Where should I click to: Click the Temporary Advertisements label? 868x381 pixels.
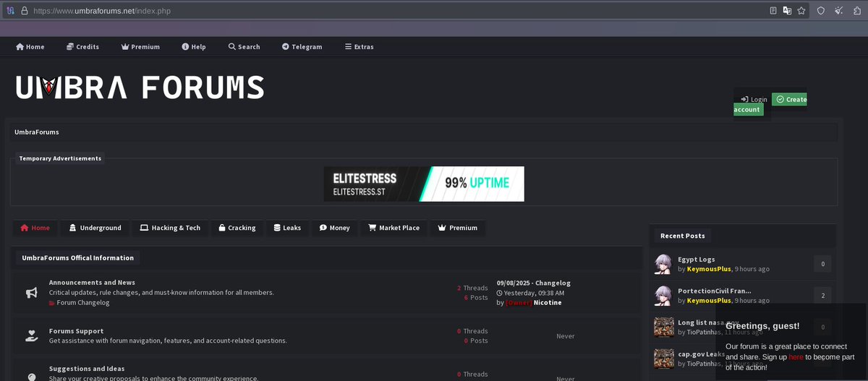pos(60,158)
